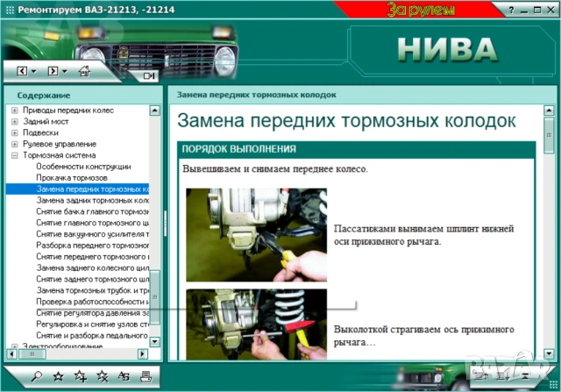The width and height of the screenshot is (561, 392).
Task: Expand the 'Приводы передних колес' section
Action: point(15,110)
